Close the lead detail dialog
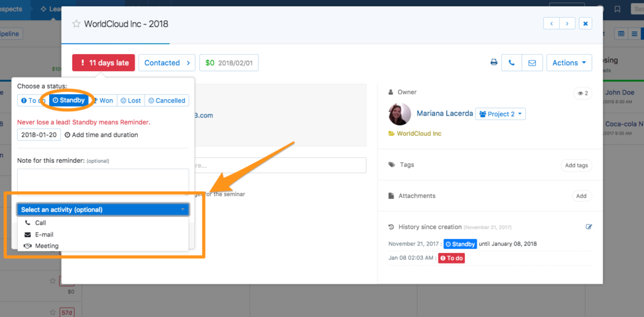This screenshot has height=317, width=644. tap(586, 23)
